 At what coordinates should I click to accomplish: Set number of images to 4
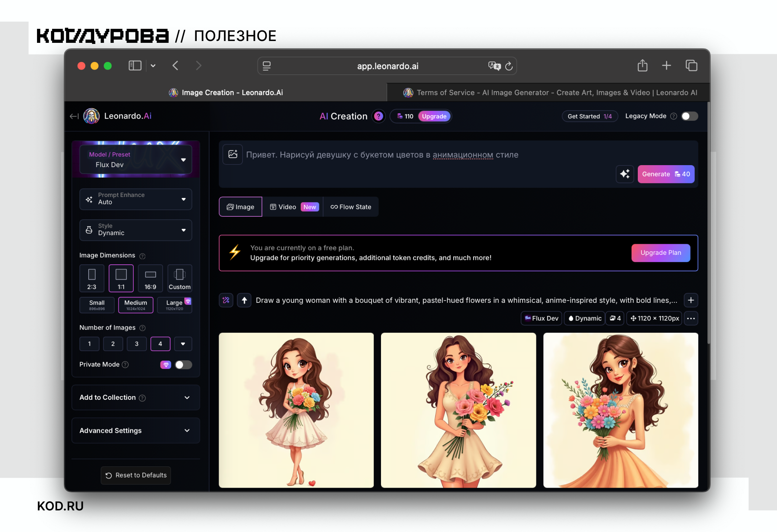pyautogui.click(x=160, y=344)
